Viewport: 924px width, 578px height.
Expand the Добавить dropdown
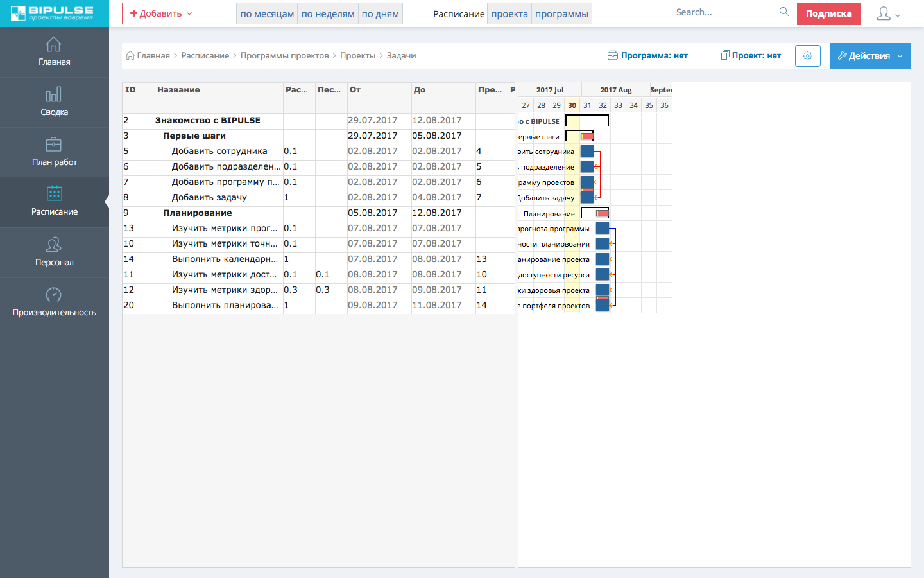point(161,13)
